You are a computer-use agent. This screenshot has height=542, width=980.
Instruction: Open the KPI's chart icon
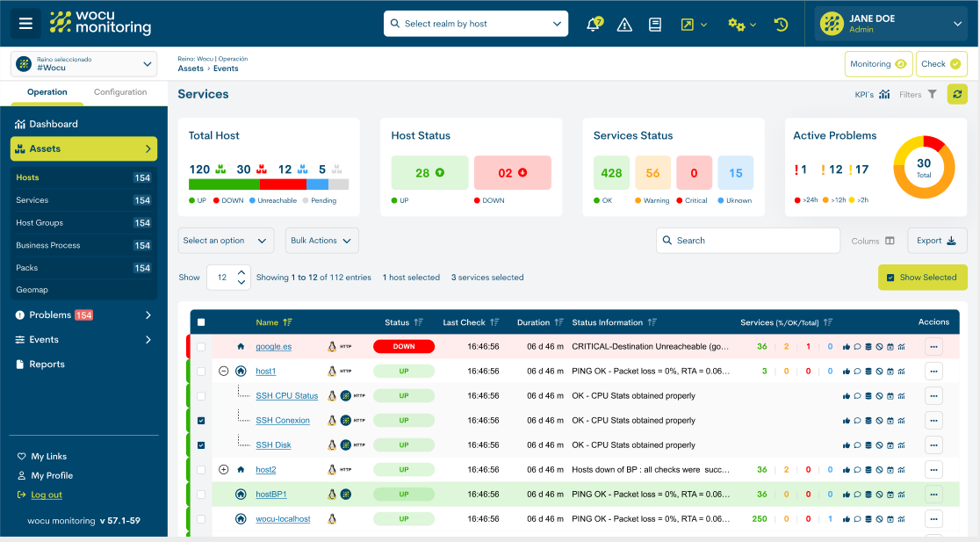(884, 94)
